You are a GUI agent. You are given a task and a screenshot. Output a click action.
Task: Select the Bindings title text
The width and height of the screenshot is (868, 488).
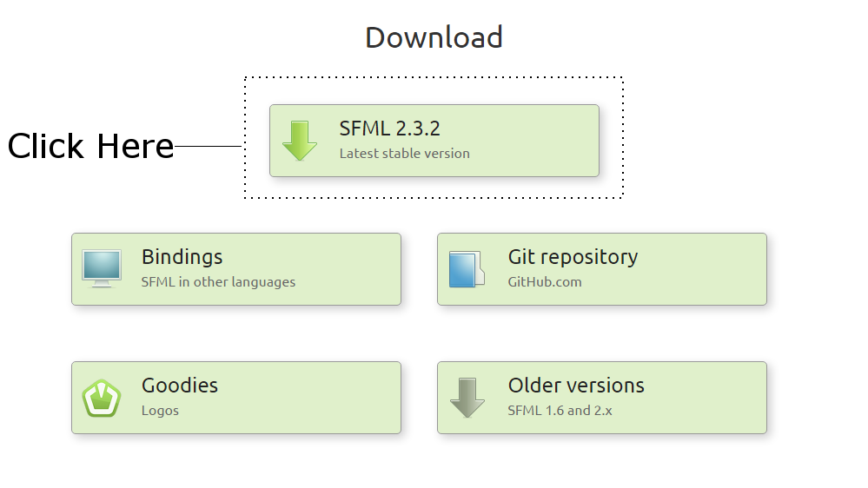click(182, 257)
